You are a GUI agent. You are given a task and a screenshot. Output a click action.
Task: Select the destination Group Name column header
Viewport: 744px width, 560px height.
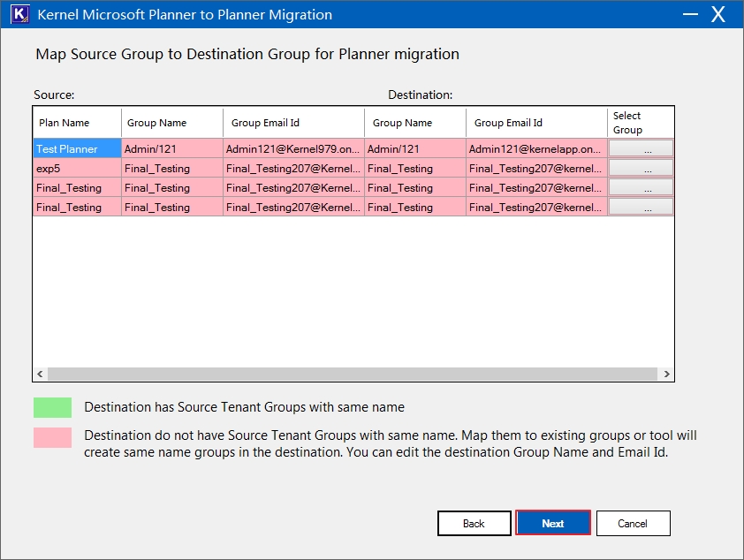(x=415, y=123)
